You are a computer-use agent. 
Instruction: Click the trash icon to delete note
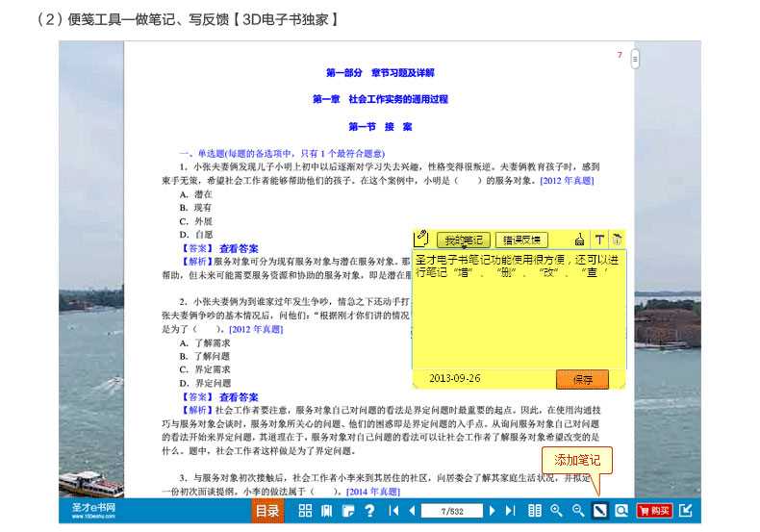(x=618, y=240)
